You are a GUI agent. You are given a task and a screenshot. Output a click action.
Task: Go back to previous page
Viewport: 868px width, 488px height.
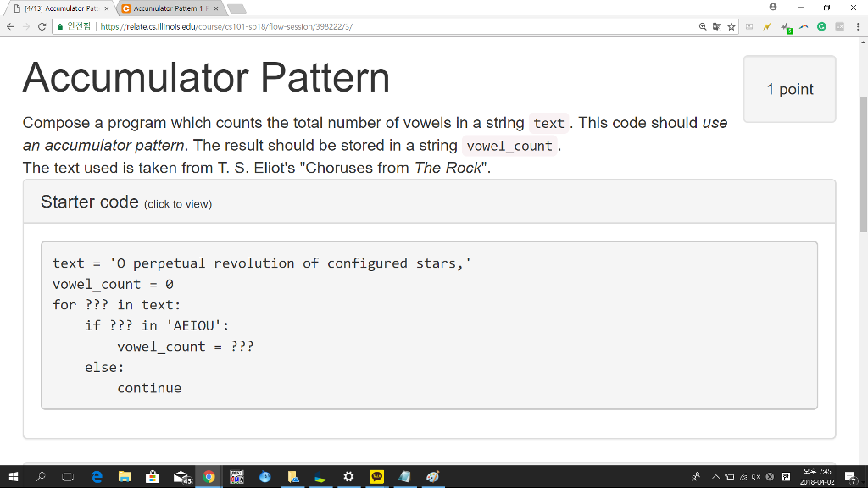(10, 27)
